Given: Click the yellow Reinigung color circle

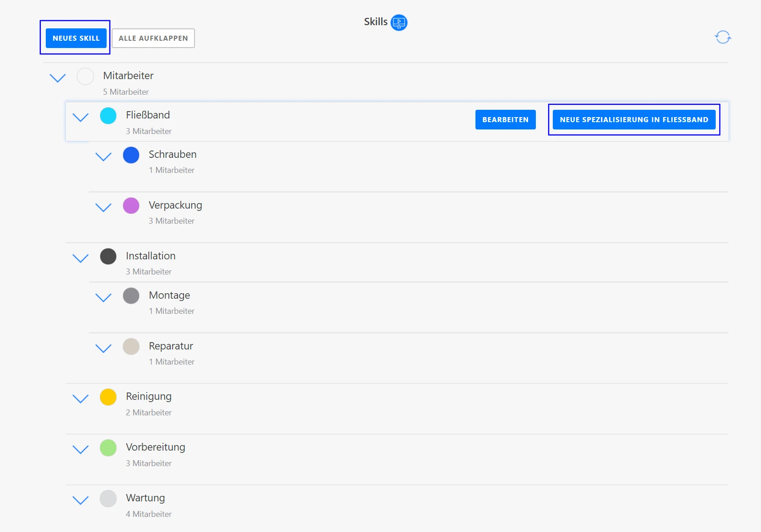Looking at the screenshot, I should pyautogui.click(x=108, y=397).
